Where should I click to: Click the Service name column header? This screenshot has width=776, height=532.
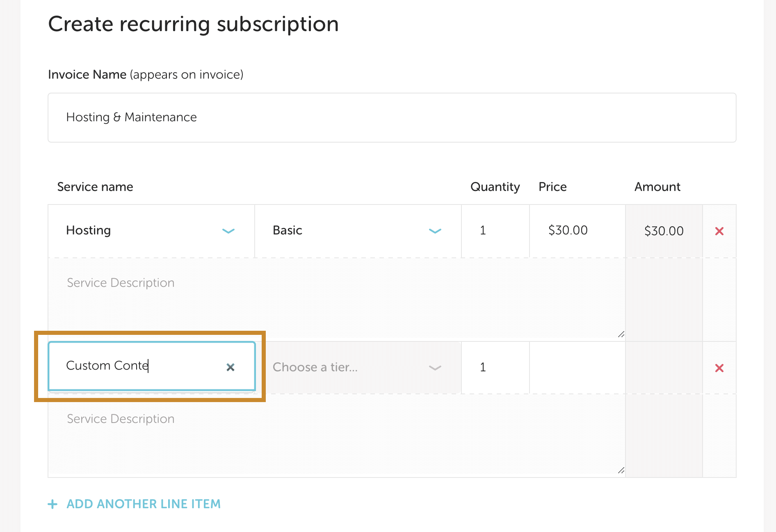(x=95, y=187)
